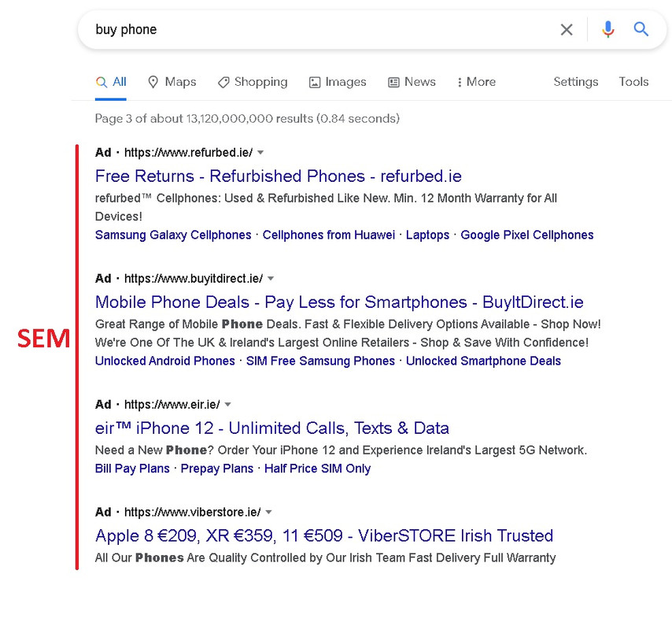Switch to the Maps tab
This screenshot has height=630, width=672.
172,82
